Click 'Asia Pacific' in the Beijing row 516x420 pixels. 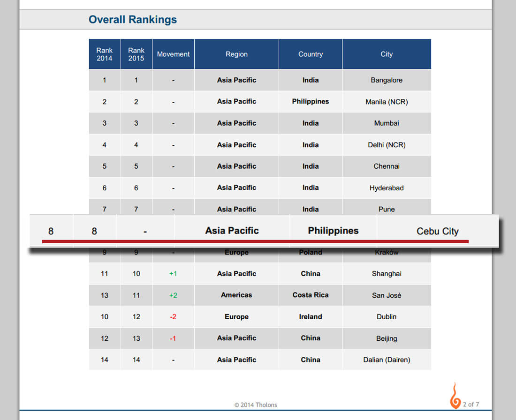point(236,338)
